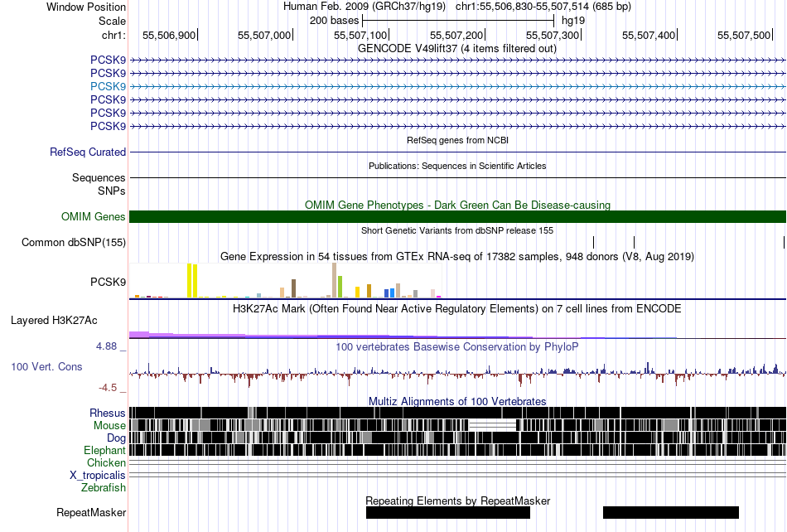The image size is (787, 532).
Task: Click GENCODE V49lift37 track title
Action: tap(457, 49)
